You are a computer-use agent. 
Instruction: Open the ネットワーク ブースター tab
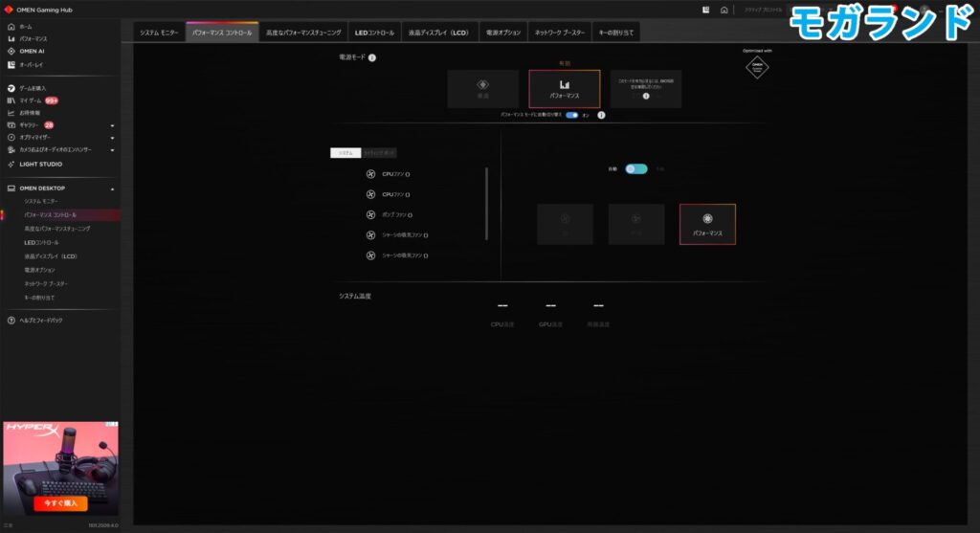[x=560, y=33]
